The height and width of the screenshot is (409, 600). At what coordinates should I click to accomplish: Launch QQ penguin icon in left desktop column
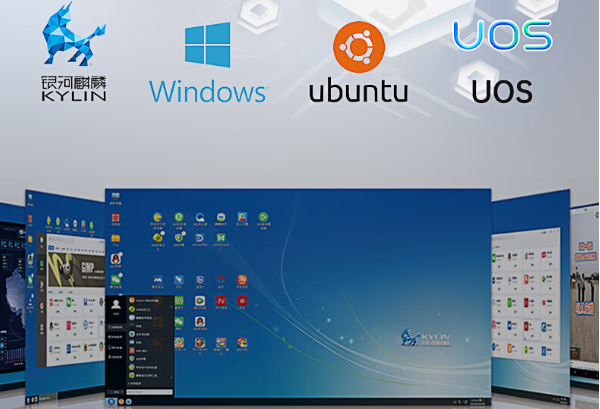(116, 259)
